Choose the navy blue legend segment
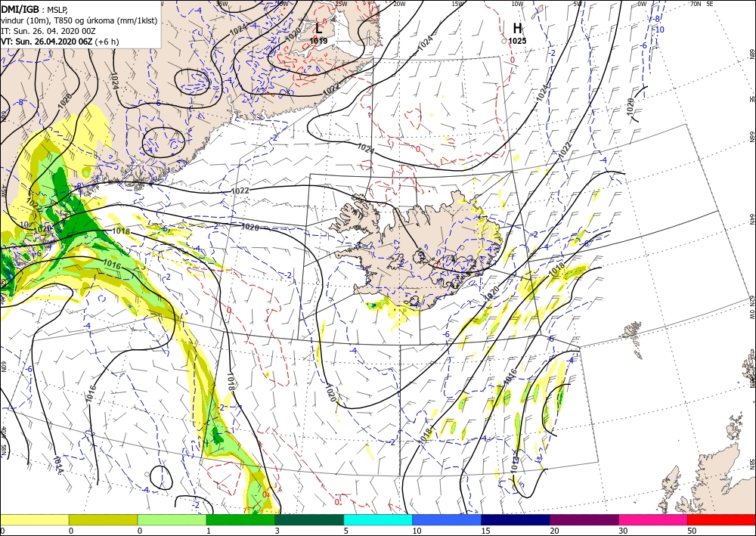Image resolution: width=756 pixels, height=536 pixels. tap(516, 519)
